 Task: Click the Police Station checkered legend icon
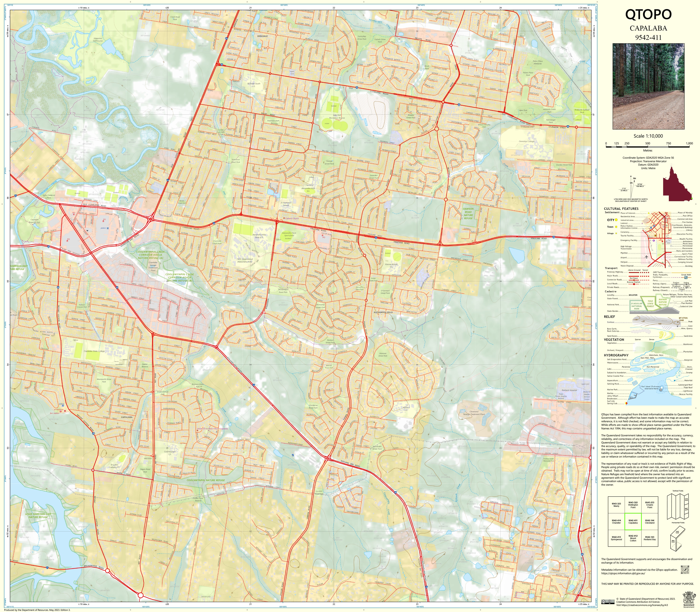point(654,226)
